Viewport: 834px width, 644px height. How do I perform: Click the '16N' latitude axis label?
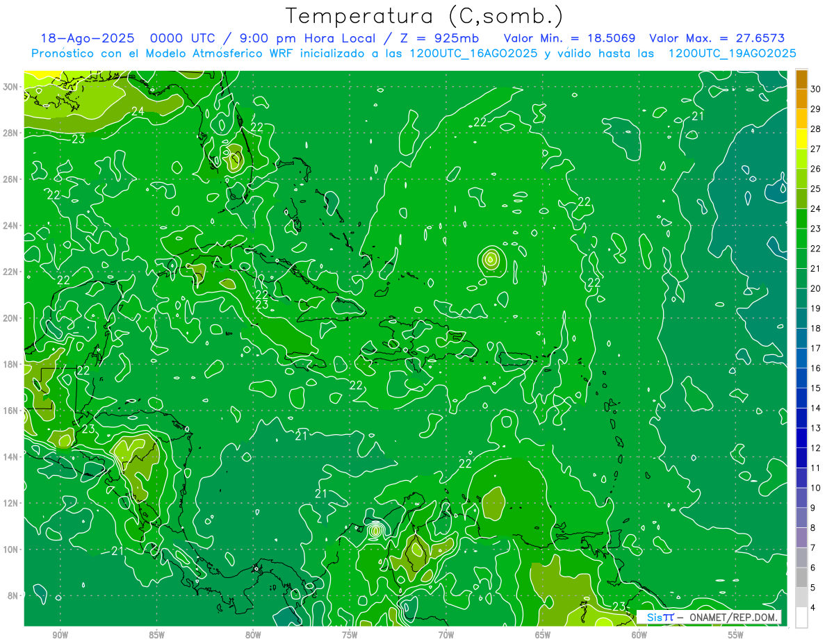click(x=11, y=411)
